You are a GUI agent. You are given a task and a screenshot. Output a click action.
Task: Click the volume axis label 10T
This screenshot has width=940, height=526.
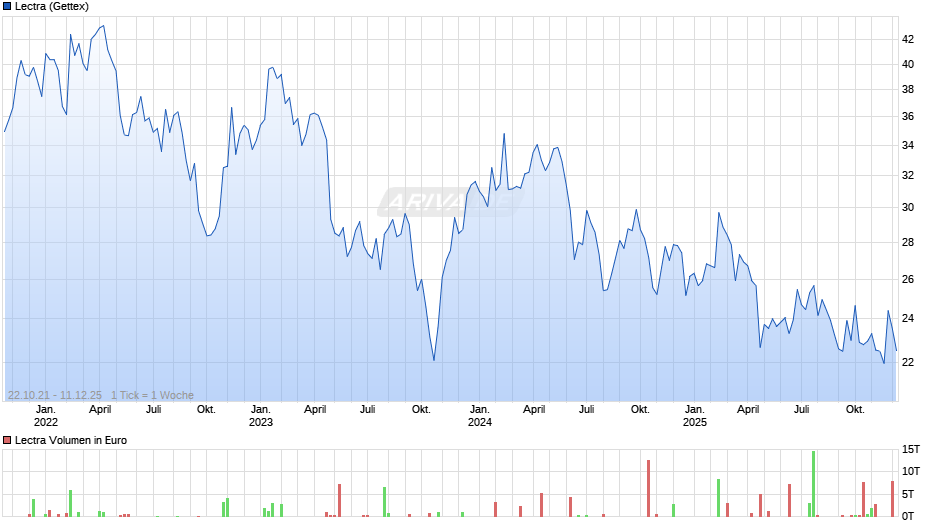tap(911, 471)
